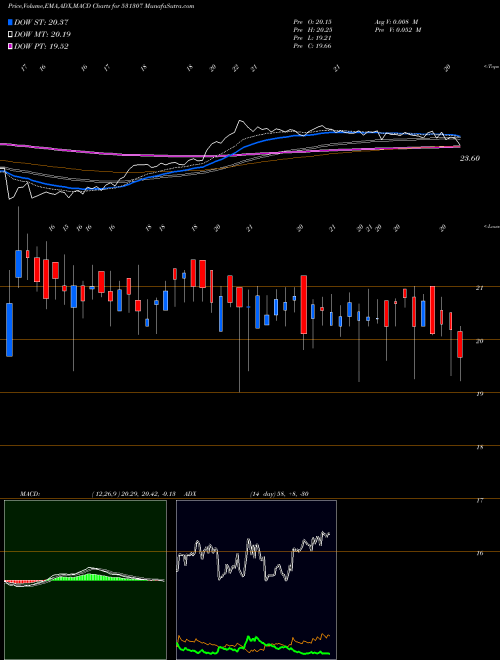Click the 17 price axis label
This screenshot has width=500, height=660.
point(479,500)
